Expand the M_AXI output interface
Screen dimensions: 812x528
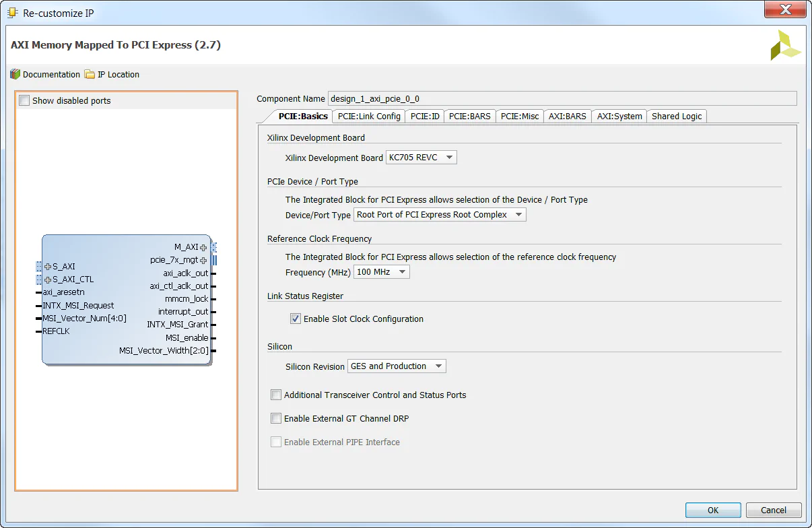tap(203, 246)
